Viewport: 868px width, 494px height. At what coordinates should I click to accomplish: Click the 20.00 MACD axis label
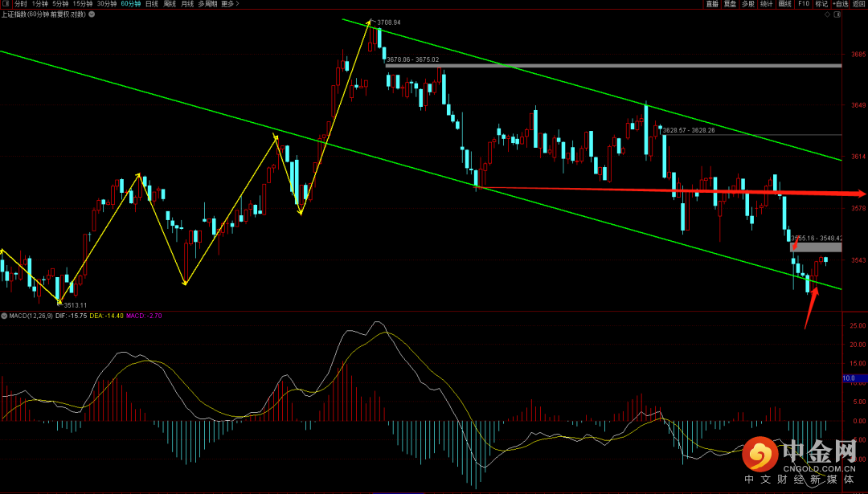coord(858,345)
